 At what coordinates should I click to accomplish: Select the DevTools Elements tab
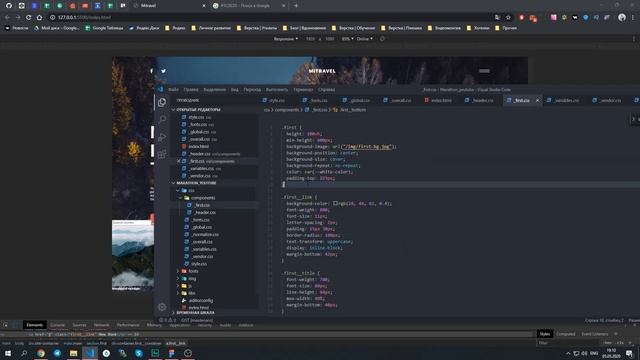tap(35, 325)
